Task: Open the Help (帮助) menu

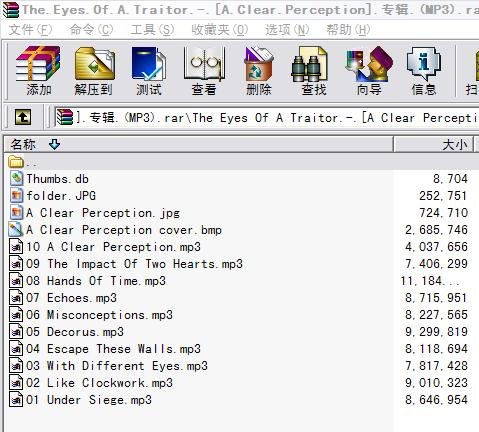Action: (x=348, y=30)
